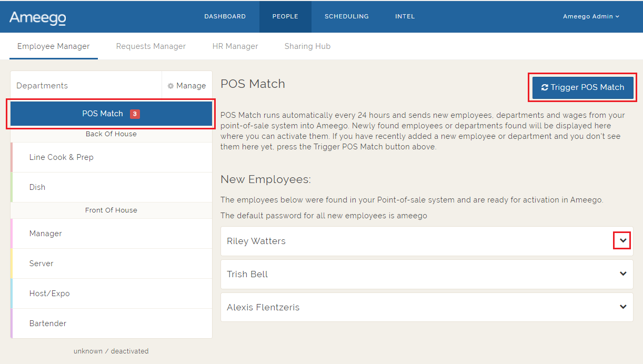Click the POS Match page heading
Screen dimensions: 643x364
253,84
